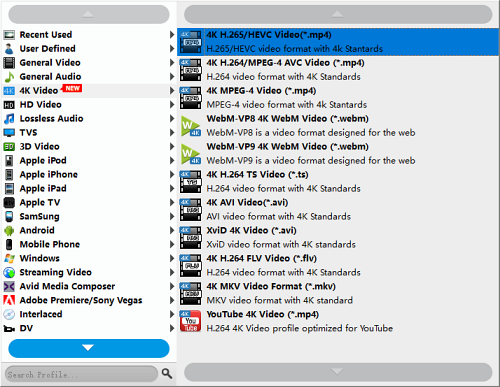Select the SamSung category

[x=89, y=217]
